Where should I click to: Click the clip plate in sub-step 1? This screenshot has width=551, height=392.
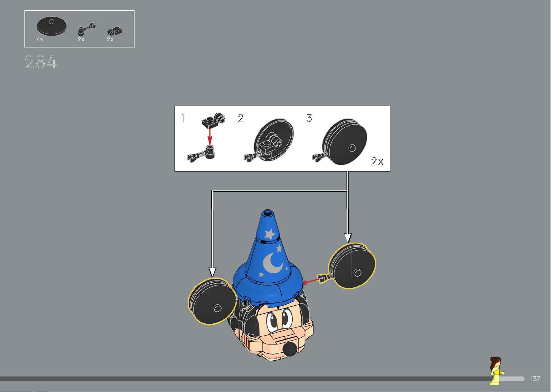(x=213, y=120)
